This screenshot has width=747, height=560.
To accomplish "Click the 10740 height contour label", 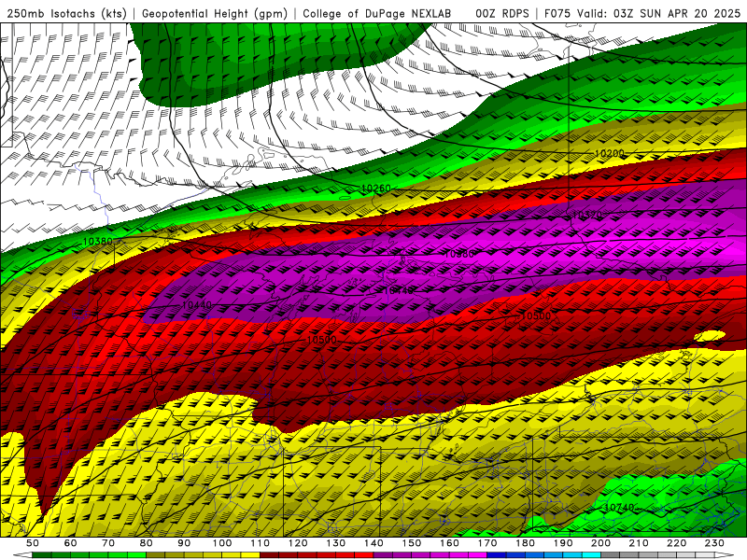I will point(619,508).
